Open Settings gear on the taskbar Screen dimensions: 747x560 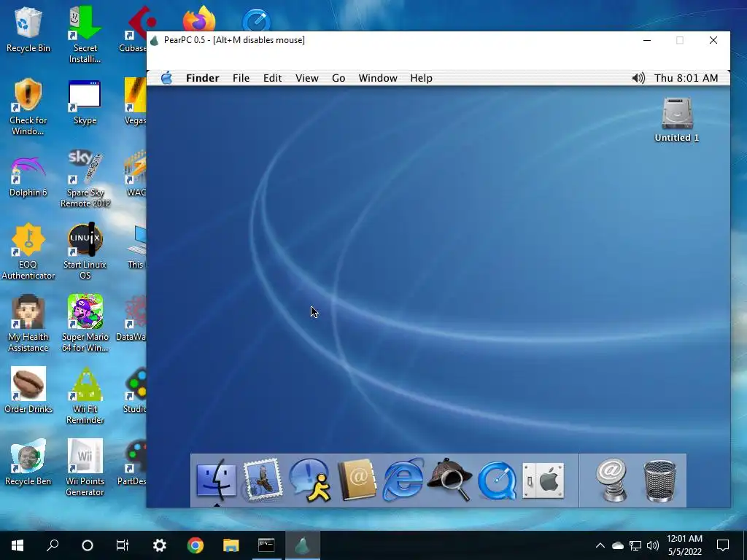point(159,545)
